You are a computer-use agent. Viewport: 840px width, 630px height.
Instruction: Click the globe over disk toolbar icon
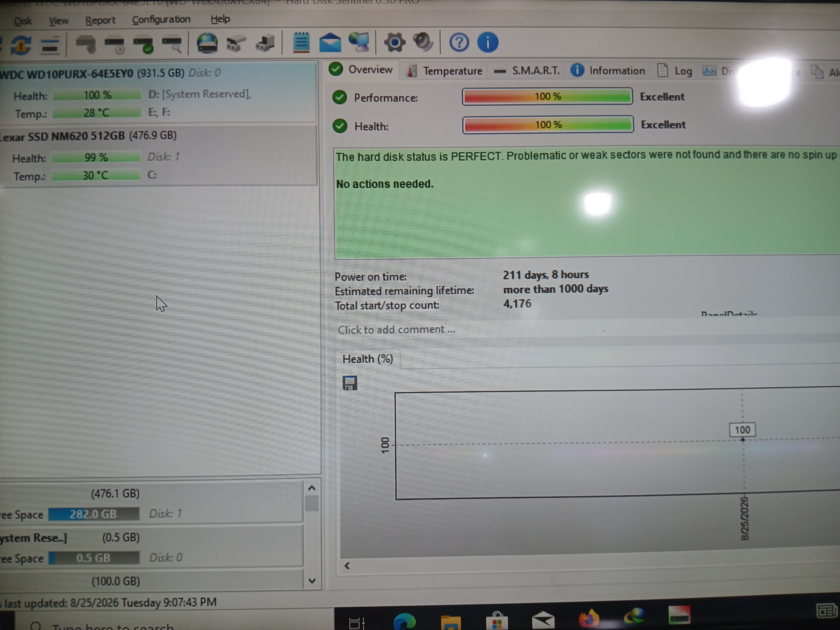(x=207, y=43)
